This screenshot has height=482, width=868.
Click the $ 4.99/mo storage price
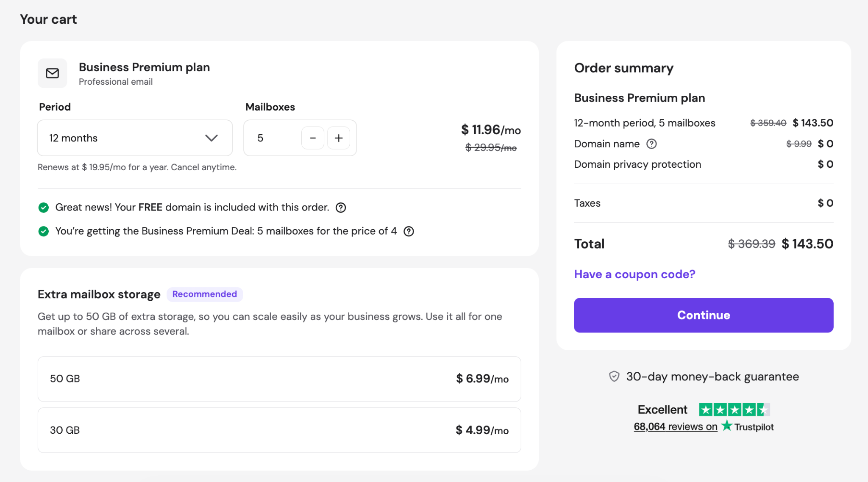point(482,430)
